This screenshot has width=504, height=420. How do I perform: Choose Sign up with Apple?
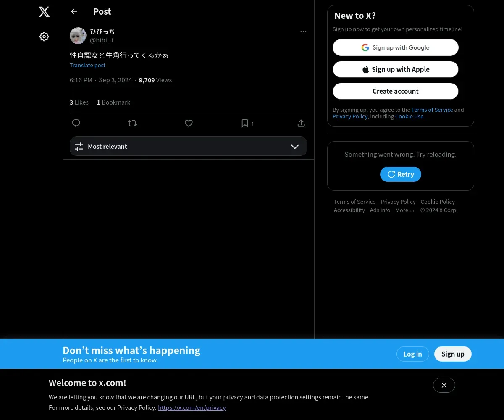[x=396, y=69]
